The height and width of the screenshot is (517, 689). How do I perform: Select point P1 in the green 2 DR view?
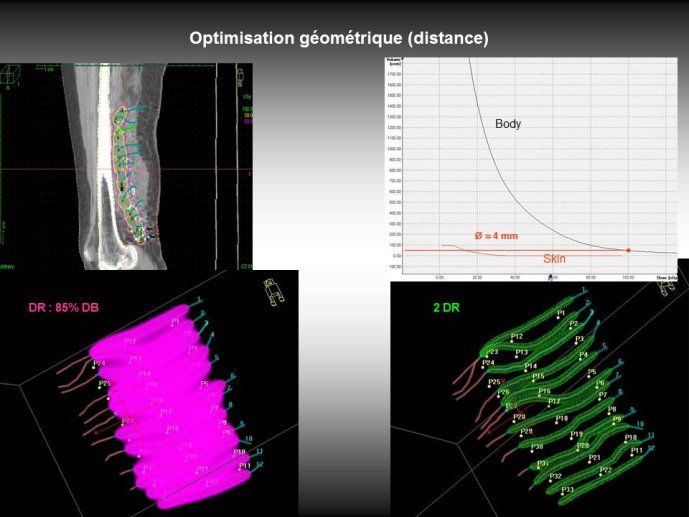(561, 314)
